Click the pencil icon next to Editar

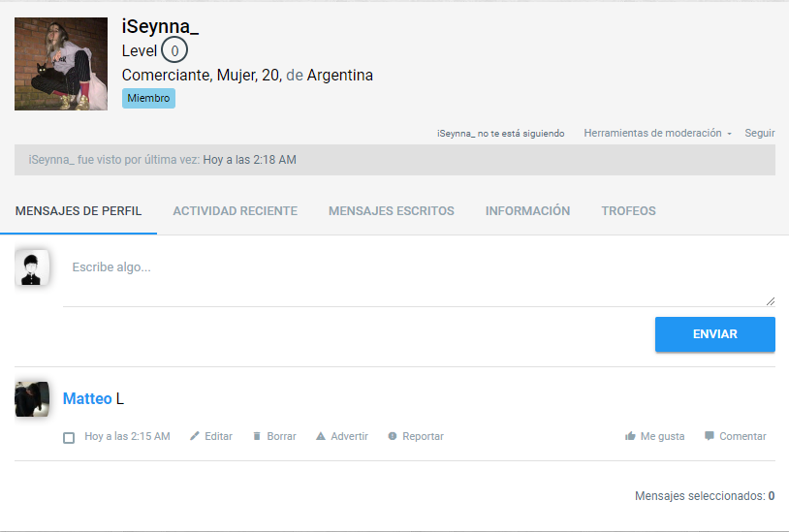(x=195, y=437)
